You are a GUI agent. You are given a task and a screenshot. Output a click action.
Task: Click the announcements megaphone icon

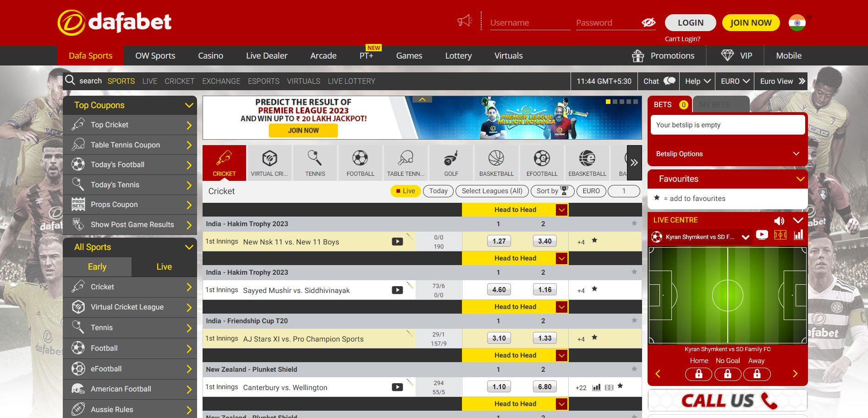pyautogui.click(x=464, y=21)
